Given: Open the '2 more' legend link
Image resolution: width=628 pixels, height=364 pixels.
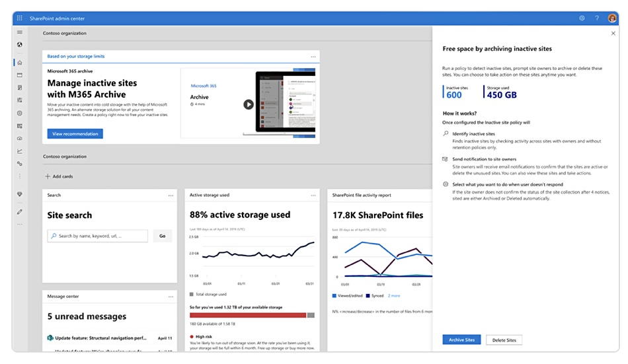Looking at the screenshot, I should [x=394, y=295].
